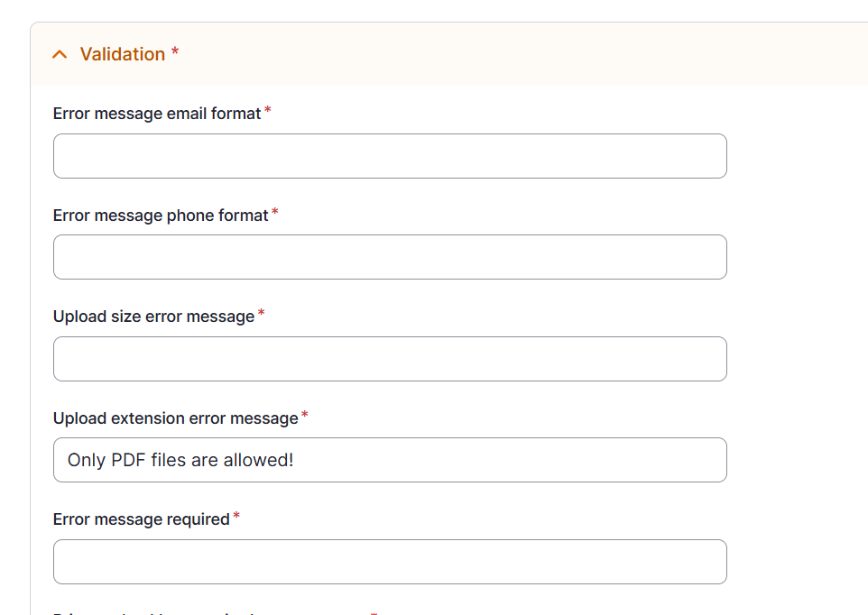Click into the Error message phone format input
This screenshot has width=868, height=615.
390,257
